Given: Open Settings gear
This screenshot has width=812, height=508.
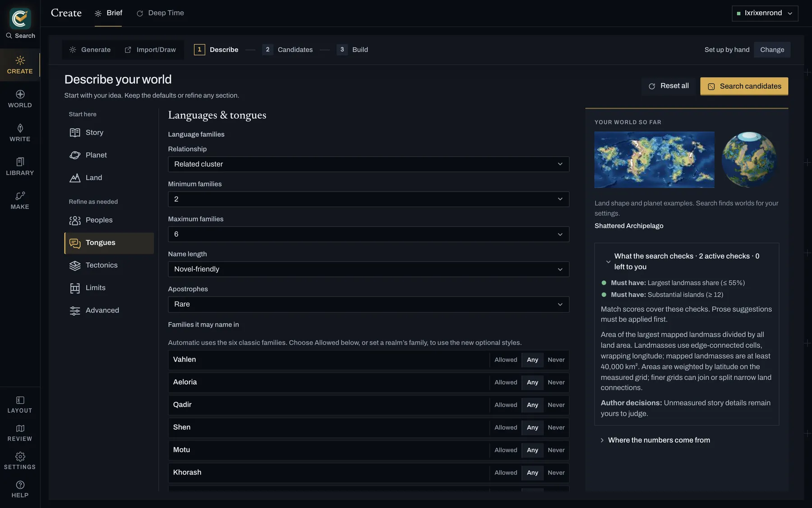Looking at the screenshot, I should point(20,461).
